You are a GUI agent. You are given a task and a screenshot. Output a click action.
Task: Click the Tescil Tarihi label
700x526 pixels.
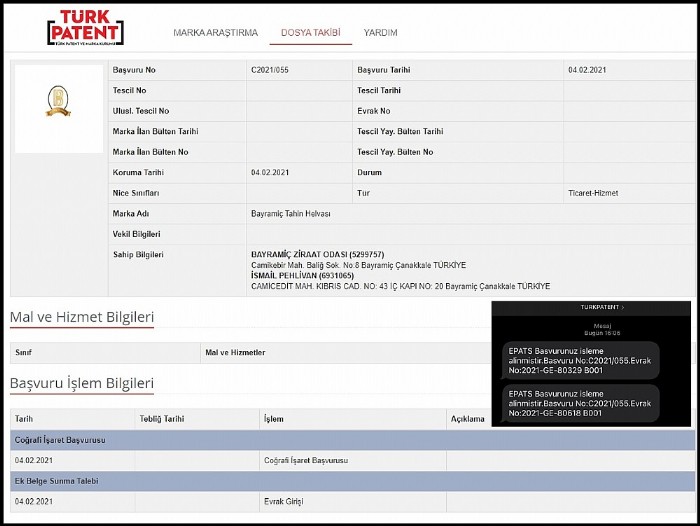pos(379,91)
